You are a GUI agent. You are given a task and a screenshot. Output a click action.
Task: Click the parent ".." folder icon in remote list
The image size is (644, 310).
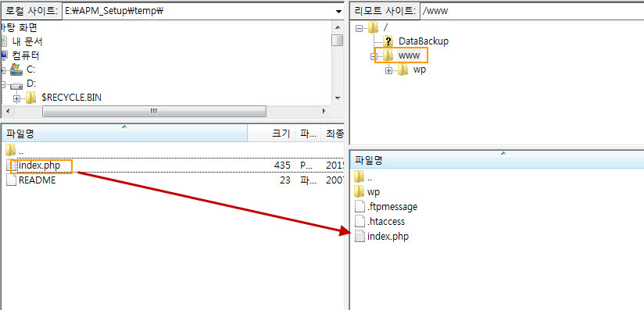click(359, 177)
